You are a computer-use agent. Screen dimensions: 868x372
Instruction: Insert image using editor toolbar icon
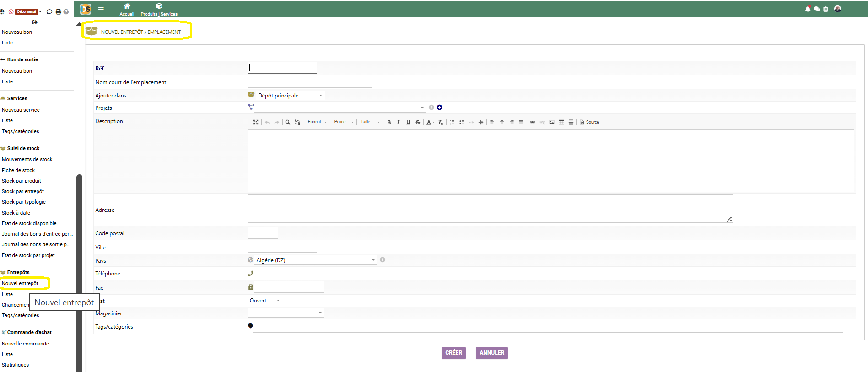(552, 122)
